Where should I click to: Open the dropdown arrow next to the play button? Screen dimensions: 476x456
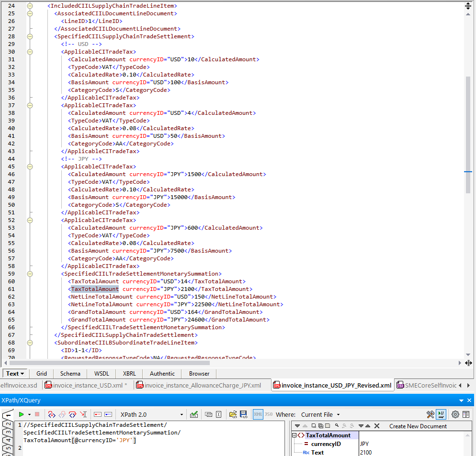click(29, 414)
